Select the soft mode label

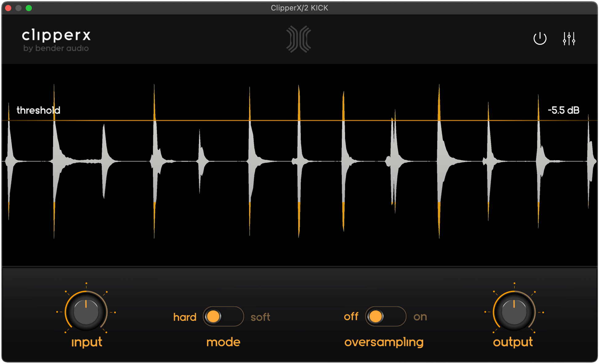pyautogui.click(x=260, y=317)
